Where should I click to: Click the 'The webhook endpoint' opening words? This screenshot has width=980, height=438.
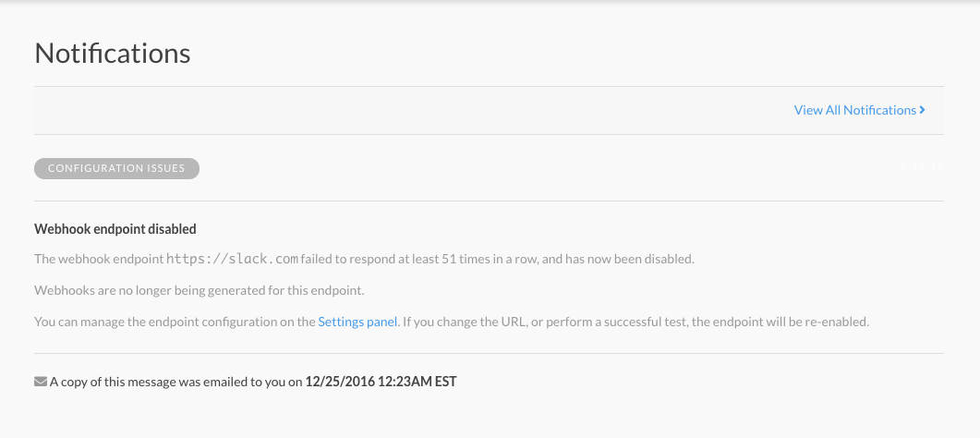coord(99,259)
